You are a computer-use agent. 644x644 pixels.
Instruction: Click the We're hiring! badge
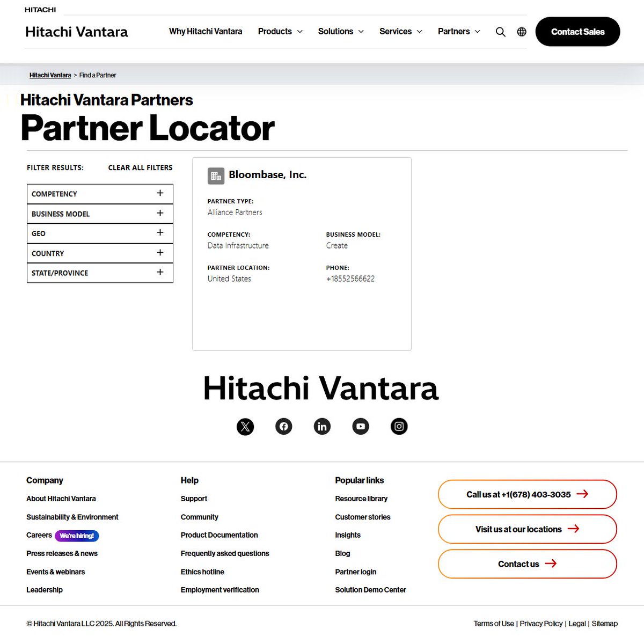[77, 536]
